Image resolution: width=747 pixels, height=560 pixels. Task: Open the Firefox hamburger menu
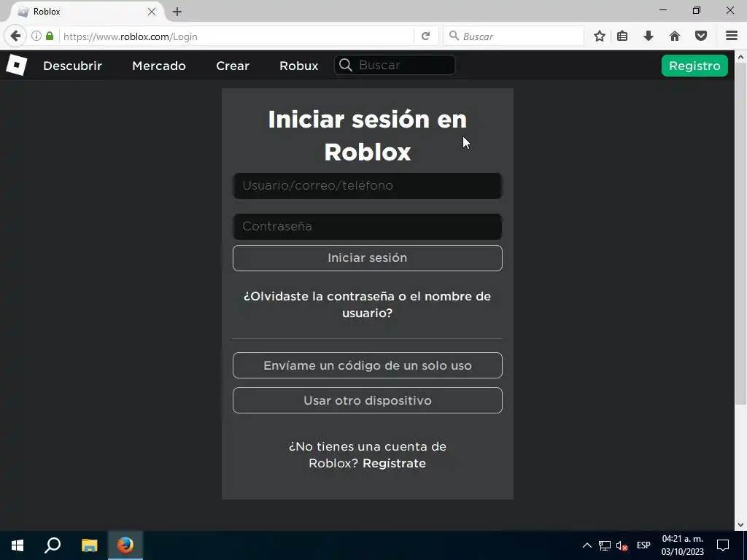point(732,36)
